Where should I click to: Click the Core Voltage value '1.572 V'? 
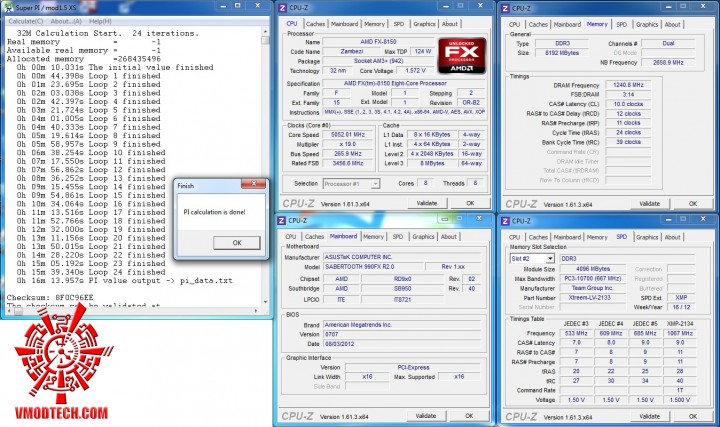point(416,71)
